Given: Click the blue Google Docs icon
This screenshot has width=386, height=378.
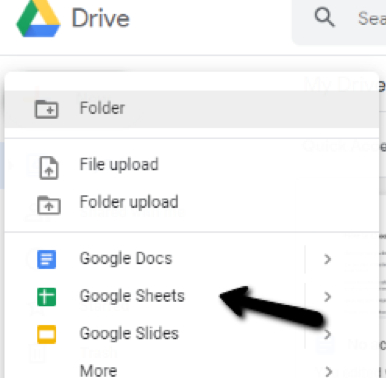Looking at the screenshot, I should point(46,259).
